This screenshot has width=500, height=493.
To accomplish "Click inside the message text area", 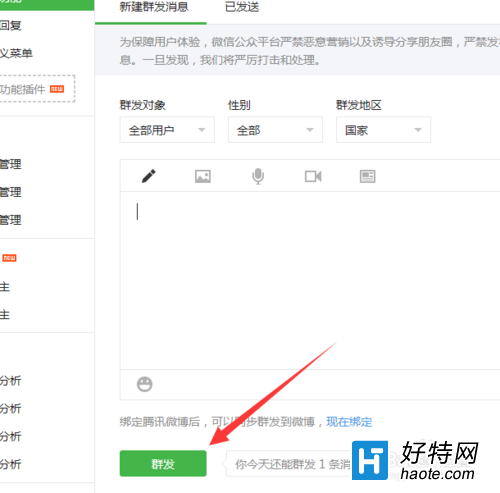I will point(310,280).
